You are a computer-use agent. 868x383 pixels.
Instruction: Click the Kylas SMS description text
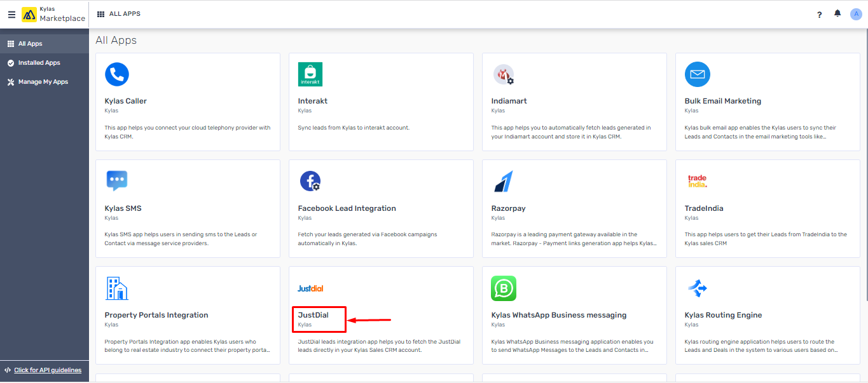[181, 239]
